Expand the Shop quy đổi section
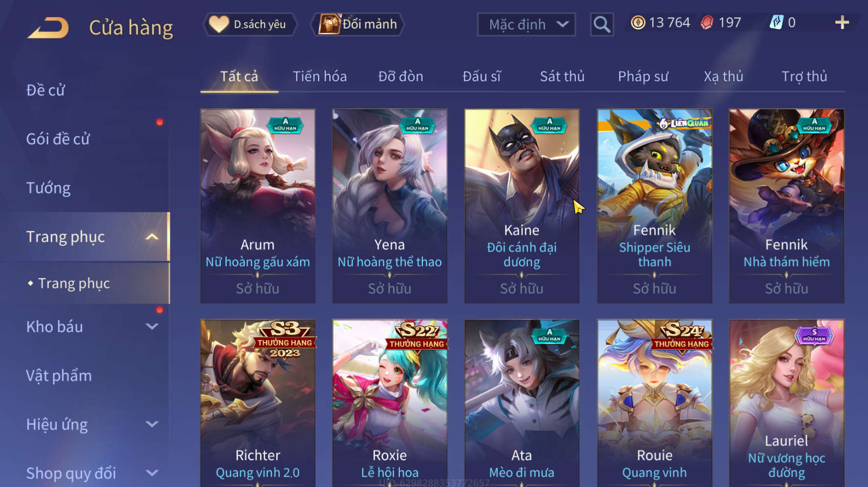868x487 pixels. click(152, 473)
